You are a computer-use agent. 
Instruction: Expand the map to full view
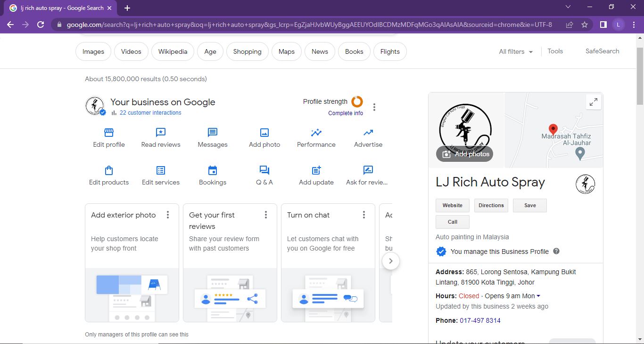point(594,101)
